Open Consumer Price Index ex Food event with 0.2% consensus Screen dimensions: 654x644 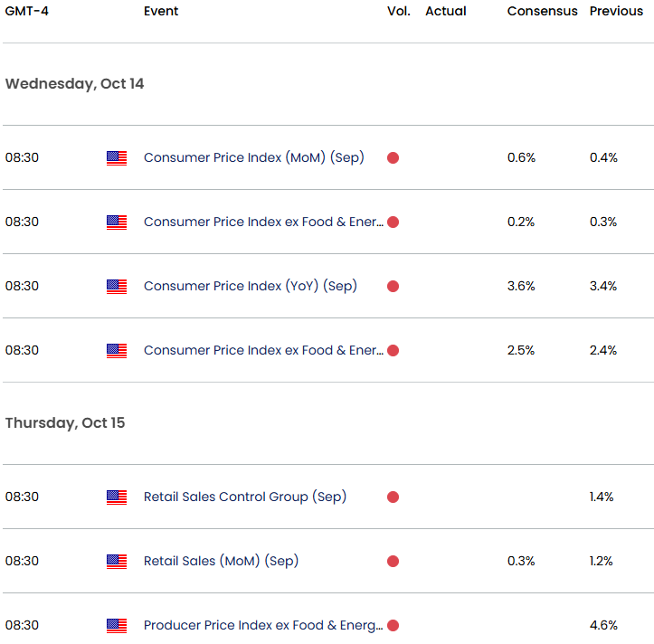[x=263, y=222]
